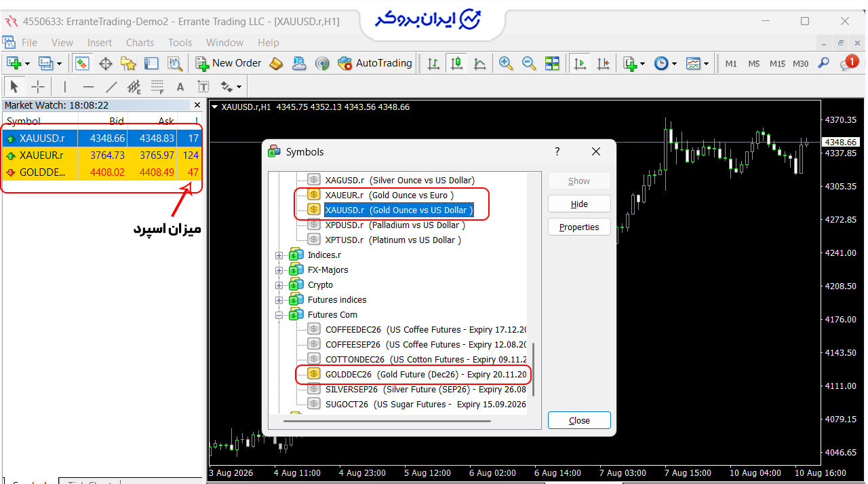Toggle the Market Watch toolbar icon

[x=82, y=63]
